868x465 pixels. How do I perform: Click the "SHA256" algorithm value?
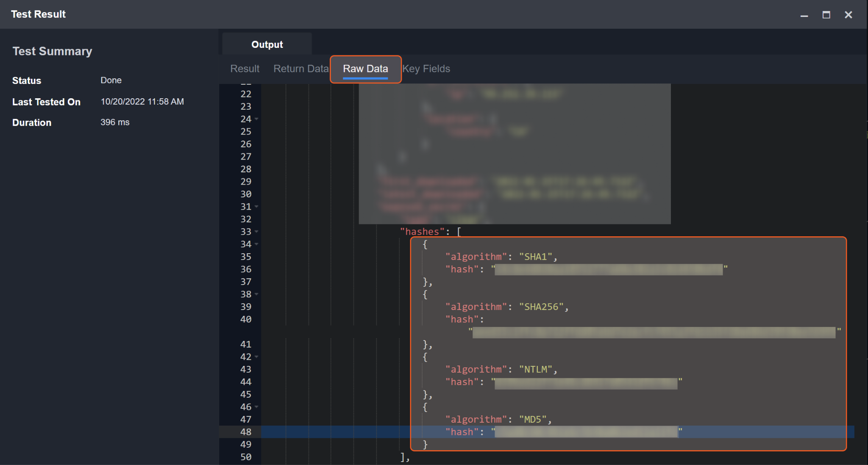click(x=541, y=307)
